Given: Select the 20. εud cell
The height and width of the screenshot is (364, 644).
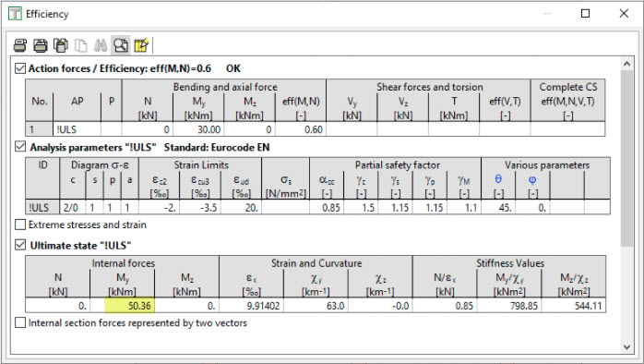Looking at the screenshot, I should (x=241, y=208).
